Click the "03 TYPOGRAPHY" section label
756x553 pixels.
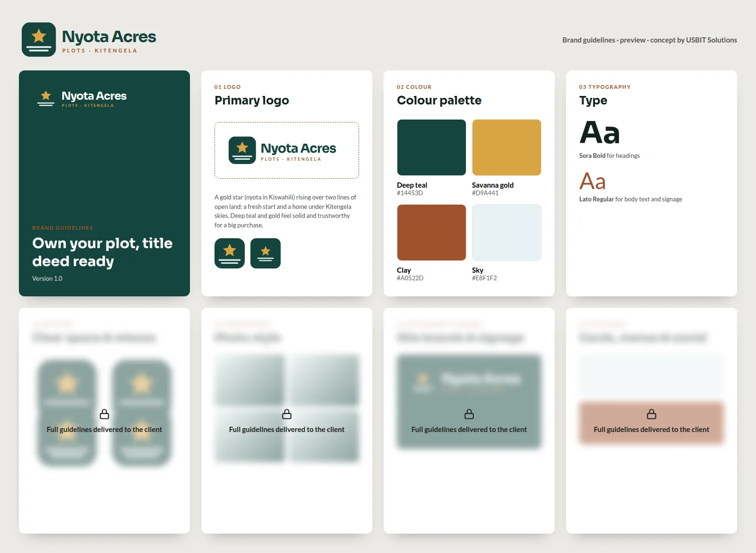click(605, 87)
